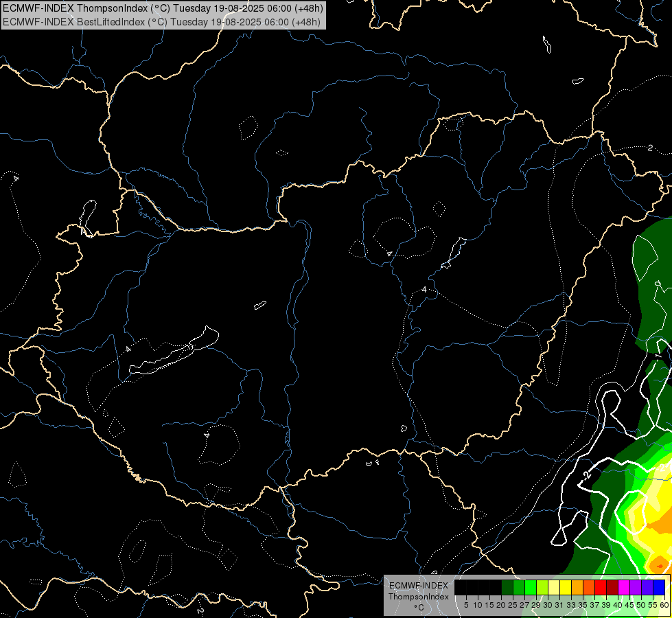The height and width of the screenshot is (618, 672).
Task: Select the lime 29–30 legend swatch
Action: tap(542, 587)
